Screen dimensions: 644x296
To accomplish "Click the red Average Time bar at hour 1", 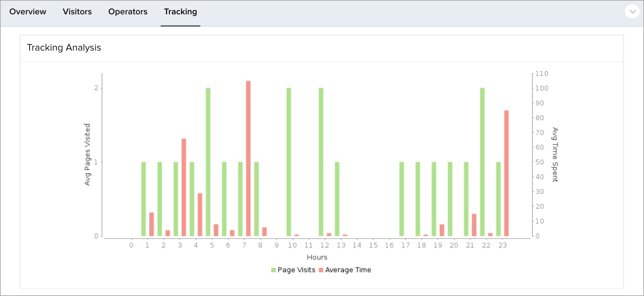I will coord(151,224).
